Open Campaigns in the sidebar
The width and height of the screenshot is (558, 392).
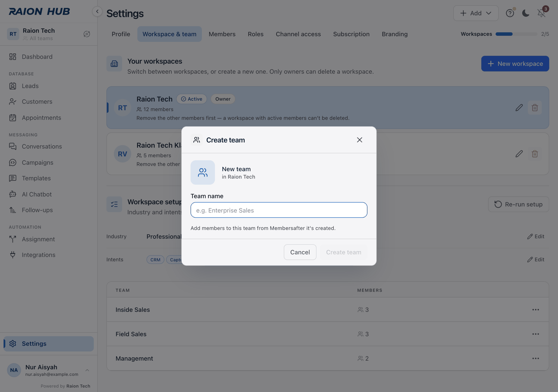pyautogui.click(x=48, y=162)
